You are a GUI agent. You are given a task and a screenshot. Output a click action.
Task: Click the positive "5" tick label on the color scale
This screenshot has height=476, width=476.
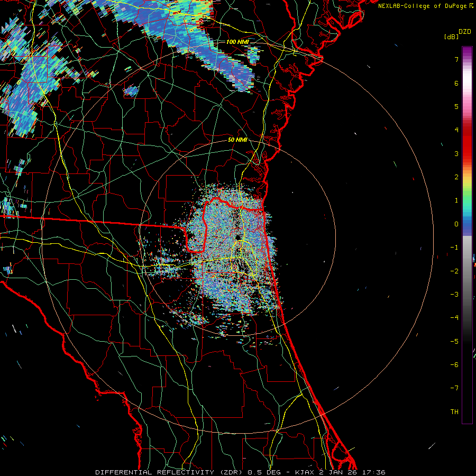click(456, 106)
